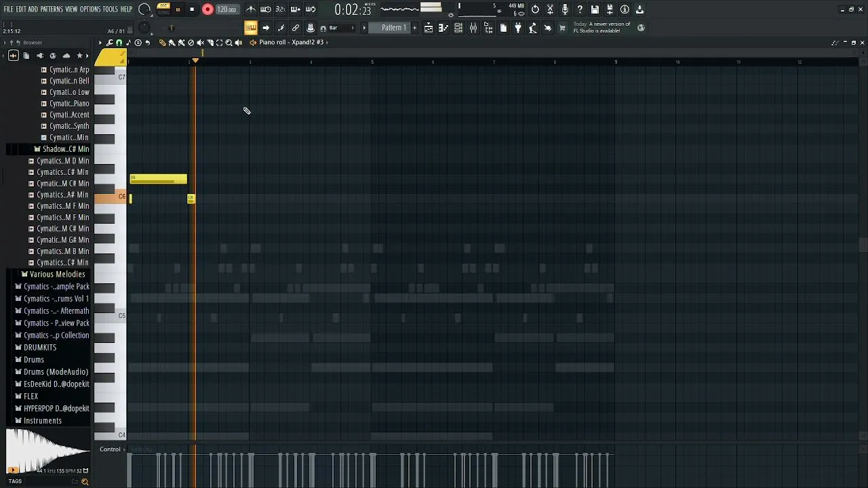Select the Draw pencil tool in piano roll

(162, 42)
